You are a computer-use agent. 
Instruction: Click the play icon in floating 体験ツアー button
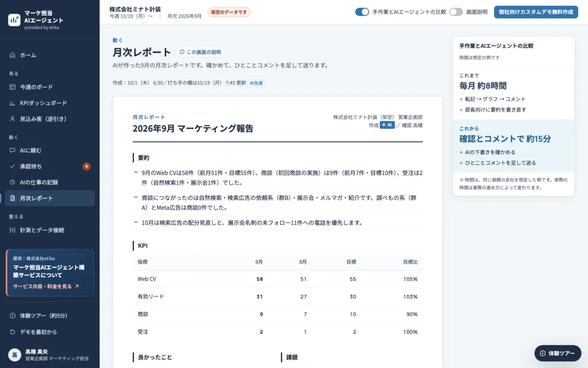point(543,353)
